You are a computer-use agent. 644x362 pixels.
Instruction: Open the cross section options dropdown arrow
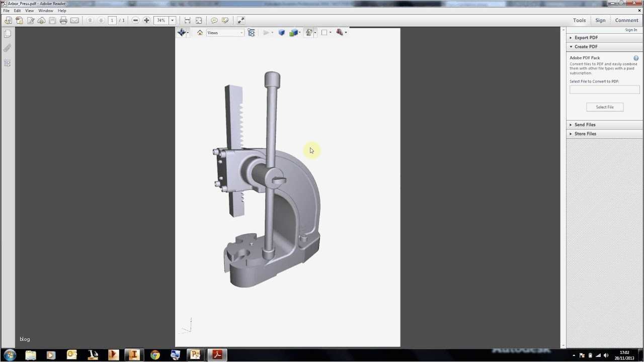click(346, 33)
